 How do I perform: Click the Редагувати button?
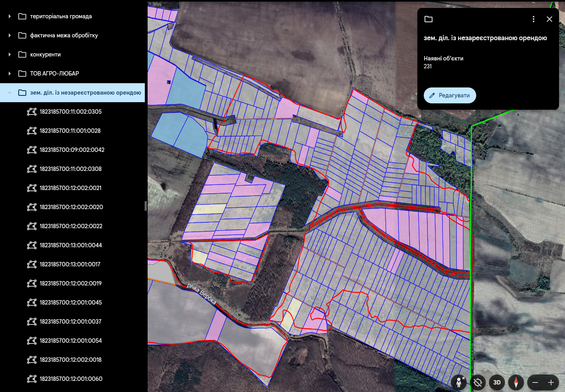click(450, 95)
